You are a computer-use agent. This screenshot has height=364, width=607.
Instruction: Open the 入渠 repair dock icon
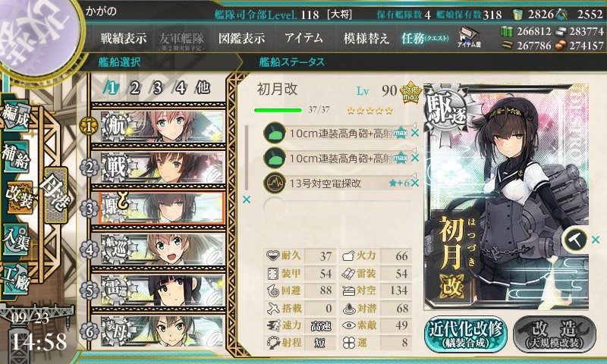coord(16,240)
